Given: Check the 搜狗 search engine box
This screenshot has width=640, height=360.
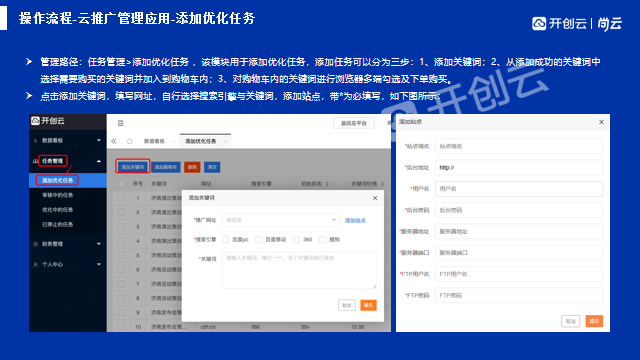Looking at the screenshot, I should coord(322,240).
